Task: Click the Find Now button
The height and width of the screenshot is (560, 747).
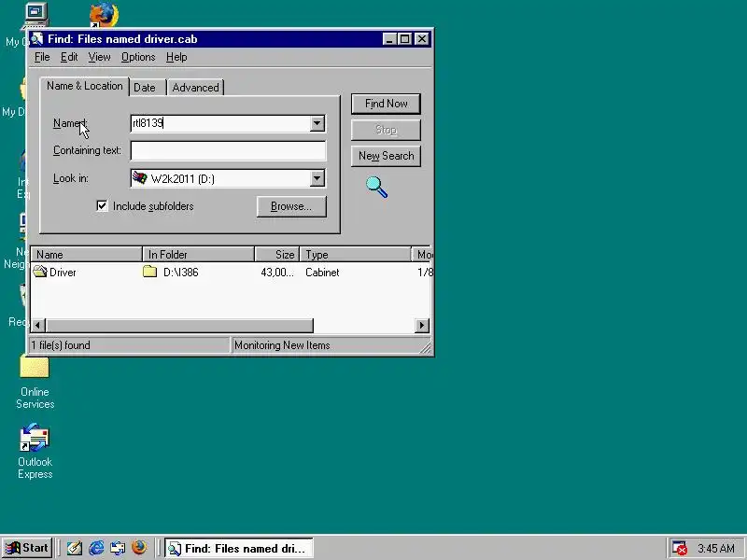Action: pos(386,104)
